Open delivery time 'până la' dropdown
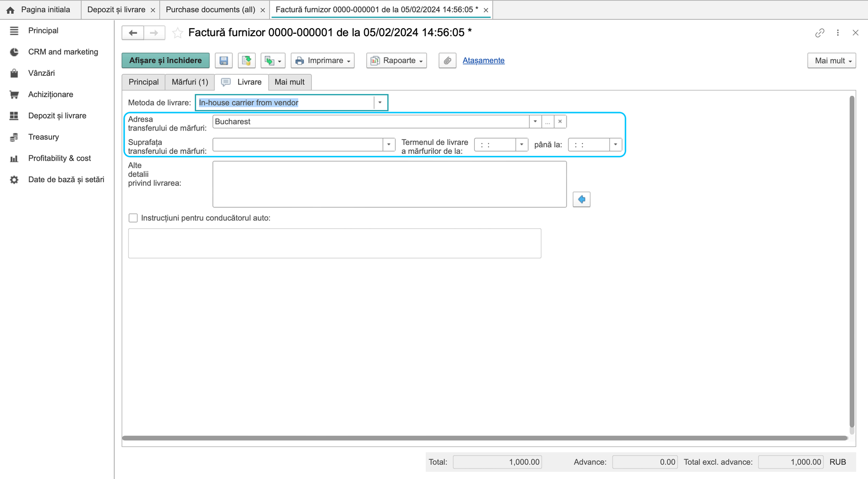Screen dimensions: 868x479 tap(616, 144)
